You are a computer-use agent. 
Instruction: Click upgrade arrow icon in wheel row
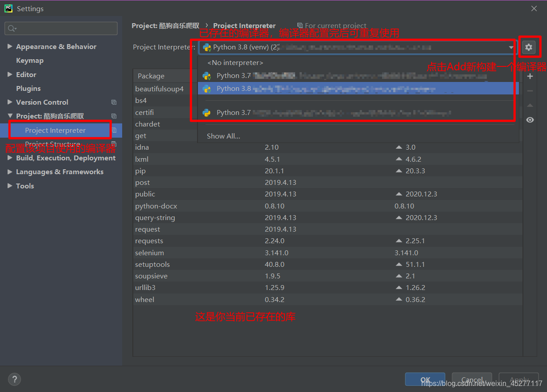(399, 300)
